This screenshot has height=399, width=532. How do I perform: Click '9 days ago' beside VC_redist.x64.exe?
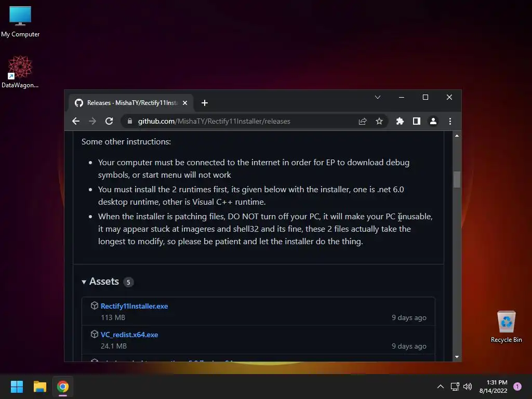(x=409, y=346)
